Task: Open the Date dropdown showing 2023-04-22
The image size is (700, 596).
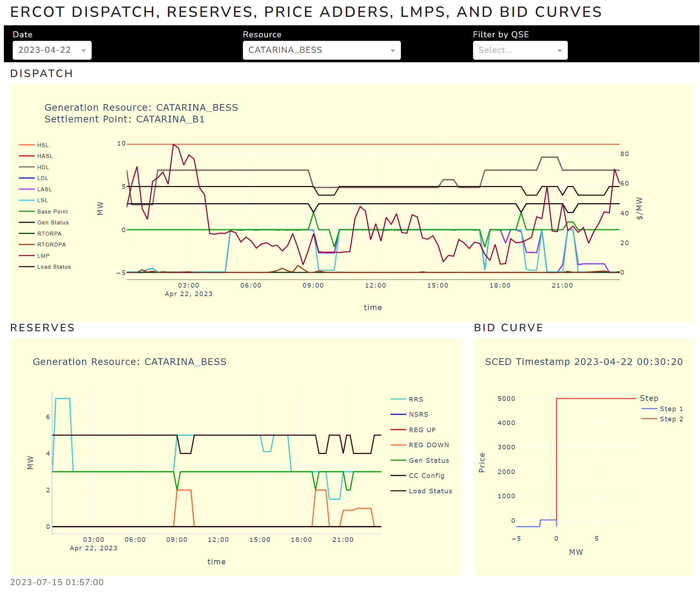Action: coord(52,50)
